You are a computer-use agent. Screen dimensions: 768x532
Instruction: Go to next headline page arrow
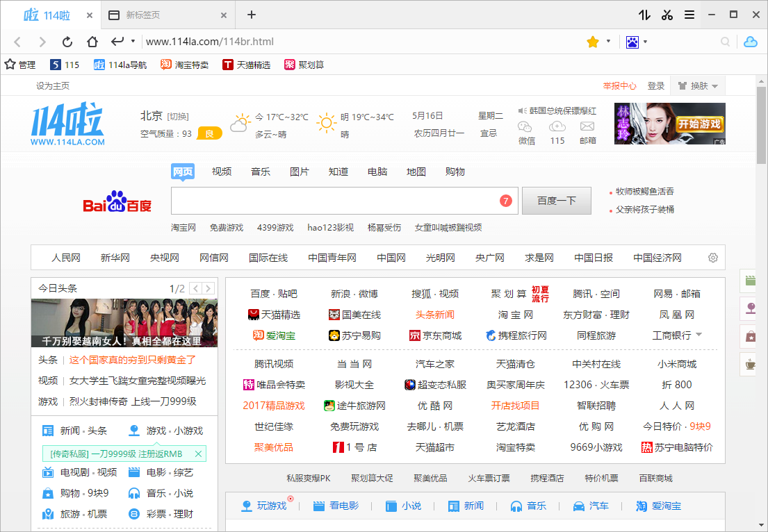[209, 288]
